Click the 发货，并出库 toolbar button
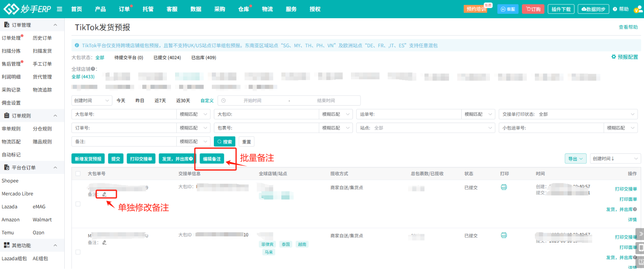644x274 pixels. (177, 159)
